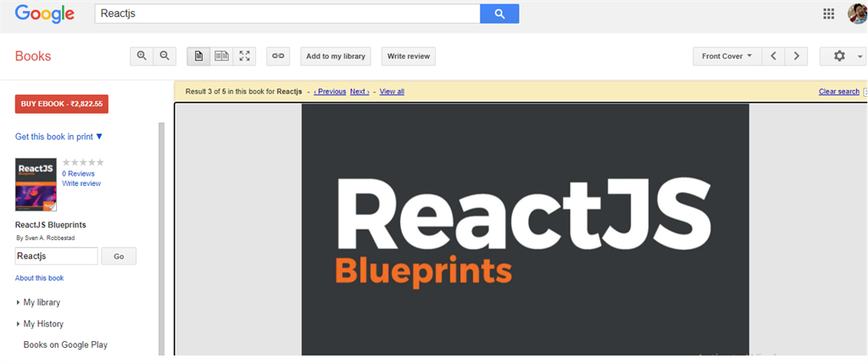The width and height of the screenshot is (868, 364).
Task: Open the link to this book icon
Action: pyautogui.click(x=278, y=56)
